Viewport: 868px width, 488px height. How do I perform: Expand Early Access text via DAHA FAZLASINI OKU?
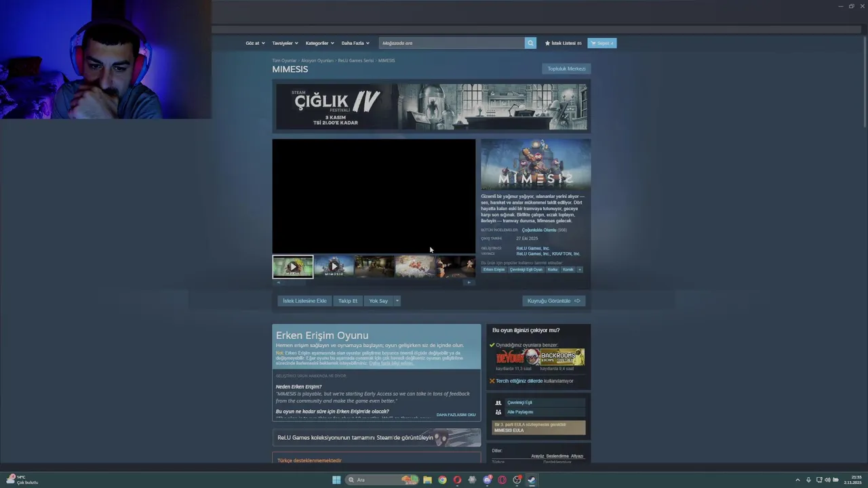(456, 415)
